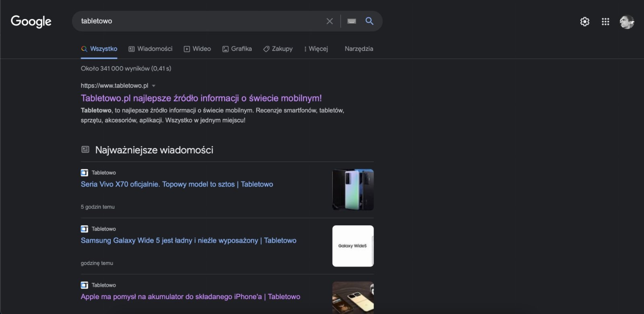644x314 pixels.
Task: Click the Tabletowo.pl result description snippet
Action: pos(213,115)
